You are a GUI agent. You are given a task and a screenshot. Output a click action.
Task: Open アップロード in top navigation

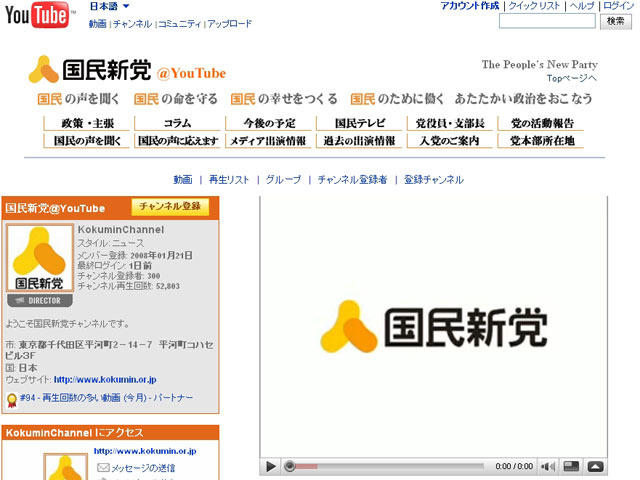click(229, 24)
